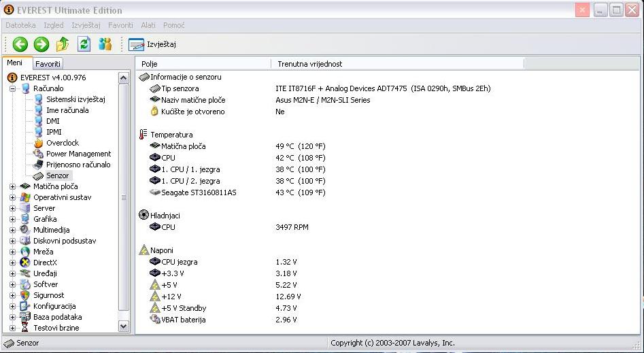Open the Izvještaj report toolbar button

tap(152, 44)
